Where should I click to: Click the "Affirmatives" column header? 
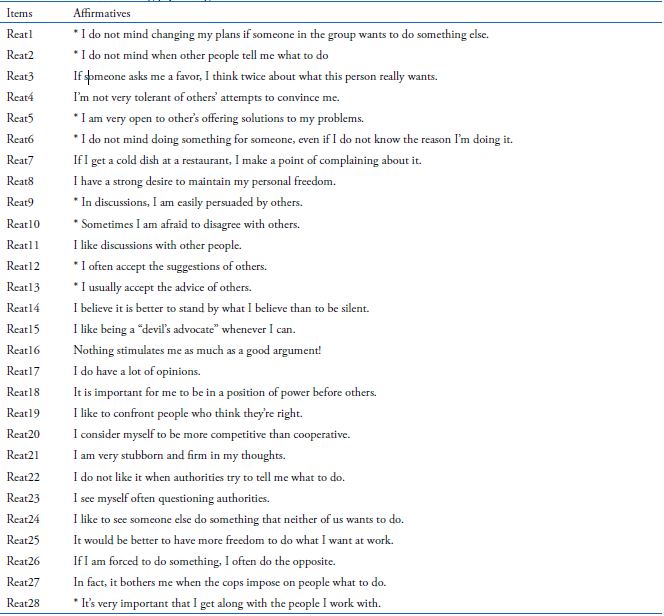(102, 14)
